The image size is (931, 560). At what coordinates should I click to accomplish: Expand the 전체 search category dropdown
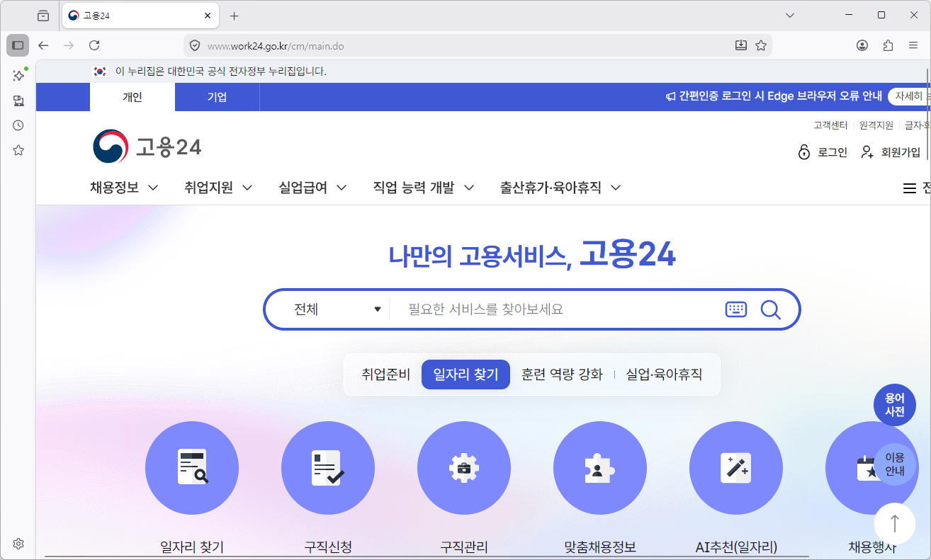click(338, 309)
